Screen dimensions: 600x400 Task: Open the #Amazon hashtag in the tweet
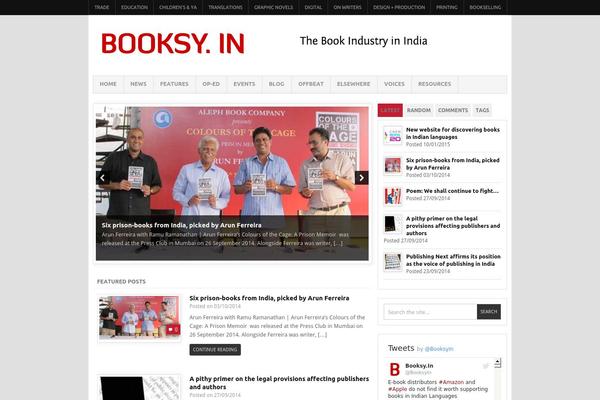click(x=451, y=382)
